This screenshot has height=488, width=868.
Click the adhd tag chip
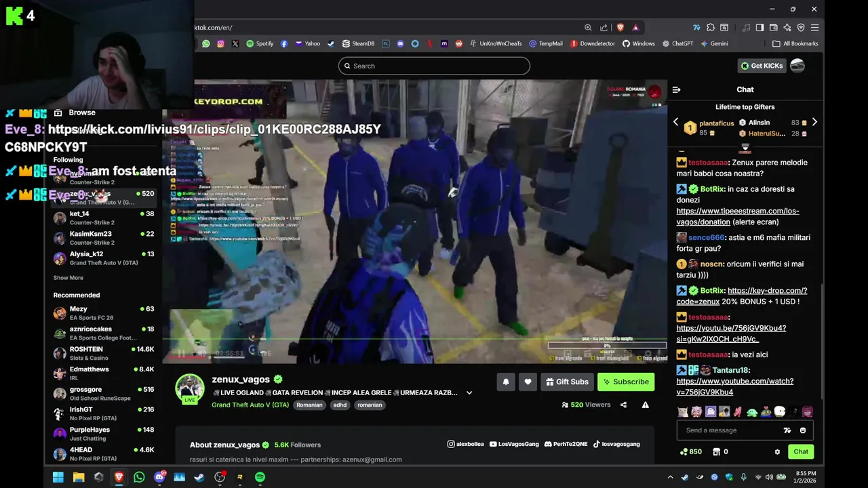pyautogui.click(x=340, y=405)
